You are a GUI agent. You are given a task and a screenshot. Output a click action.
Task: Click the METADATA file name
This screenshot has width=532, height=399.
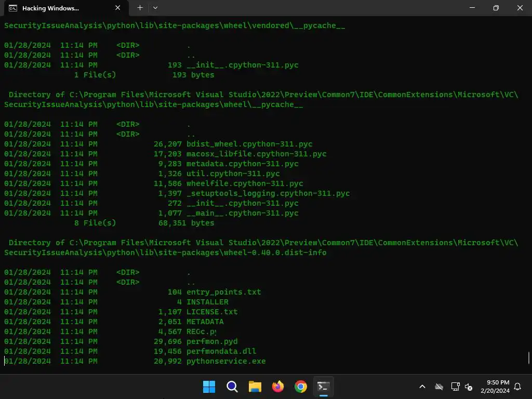click(x=205, y=321)
